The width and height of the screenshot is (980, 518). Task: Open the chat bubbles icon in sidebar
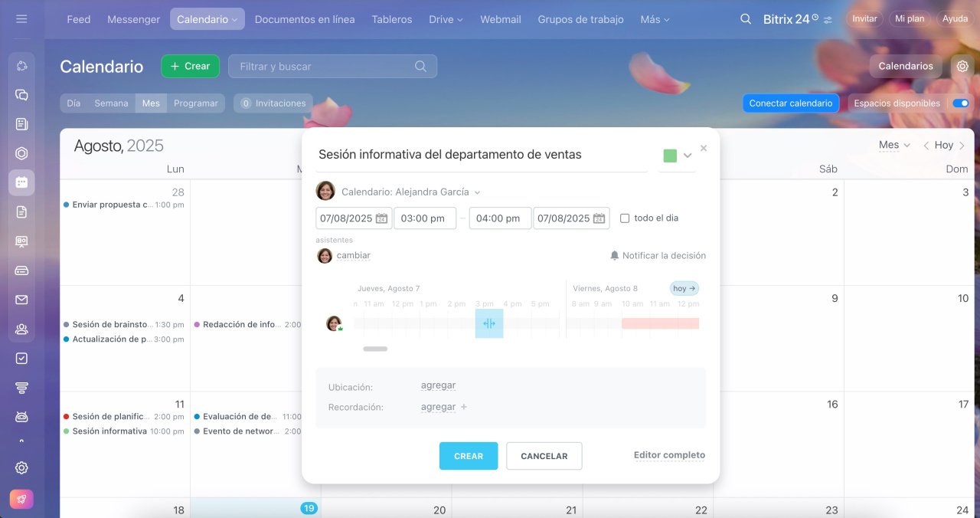click(21, 95)
